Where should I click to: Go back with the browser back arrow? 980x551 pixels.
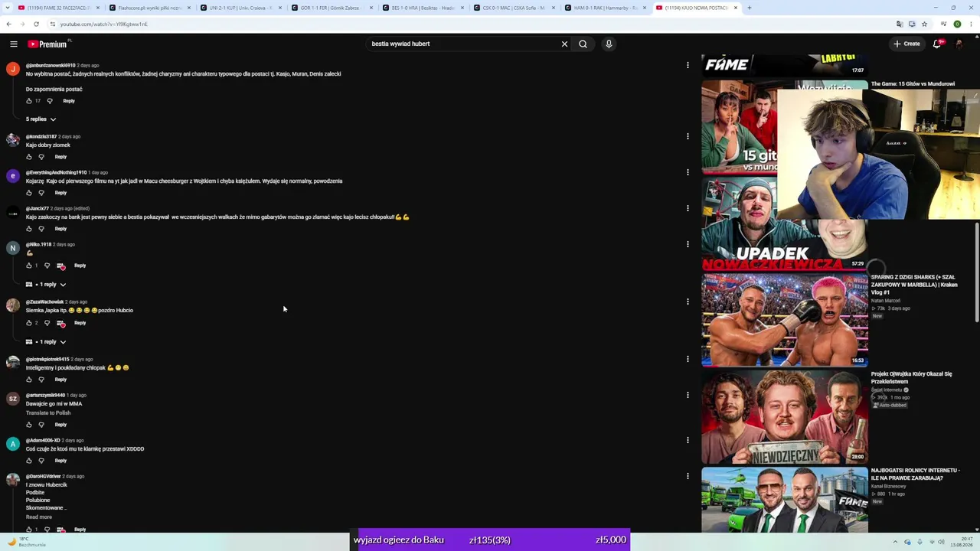8,24
